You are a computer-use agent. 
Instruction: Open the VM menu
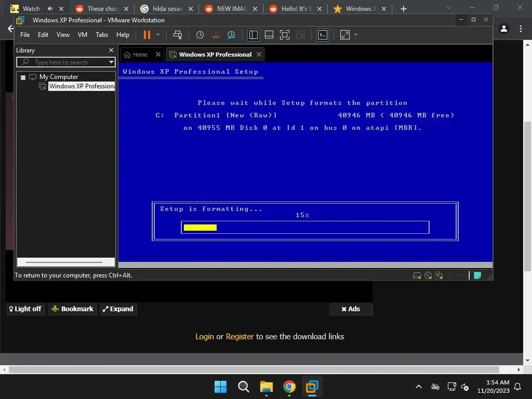coord(83,35)
